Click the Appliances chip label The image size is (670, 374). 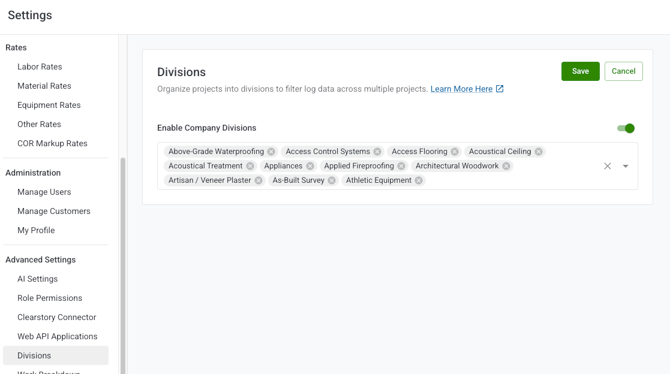283,166
